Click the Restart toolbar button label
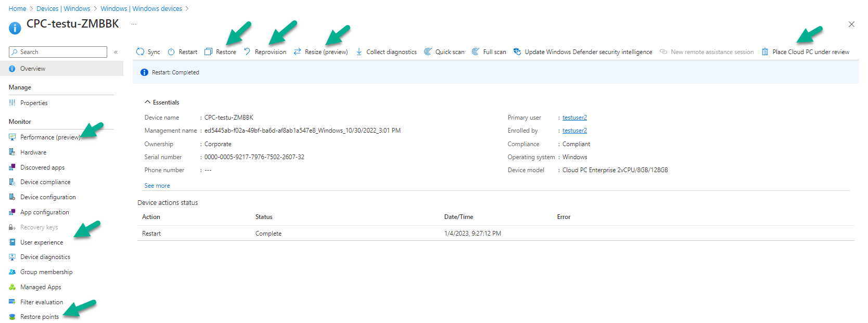This screenshot has height=323, width=868. pyautogui.click(x=188, y=52)
